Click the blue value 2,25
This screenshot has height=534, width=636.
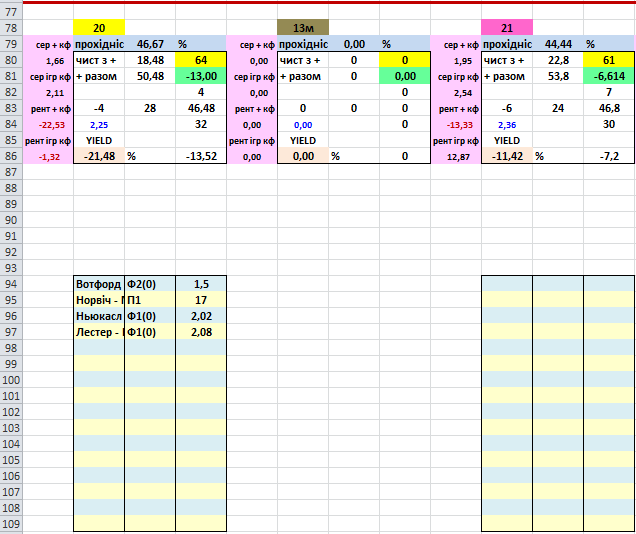click(99, 124)
